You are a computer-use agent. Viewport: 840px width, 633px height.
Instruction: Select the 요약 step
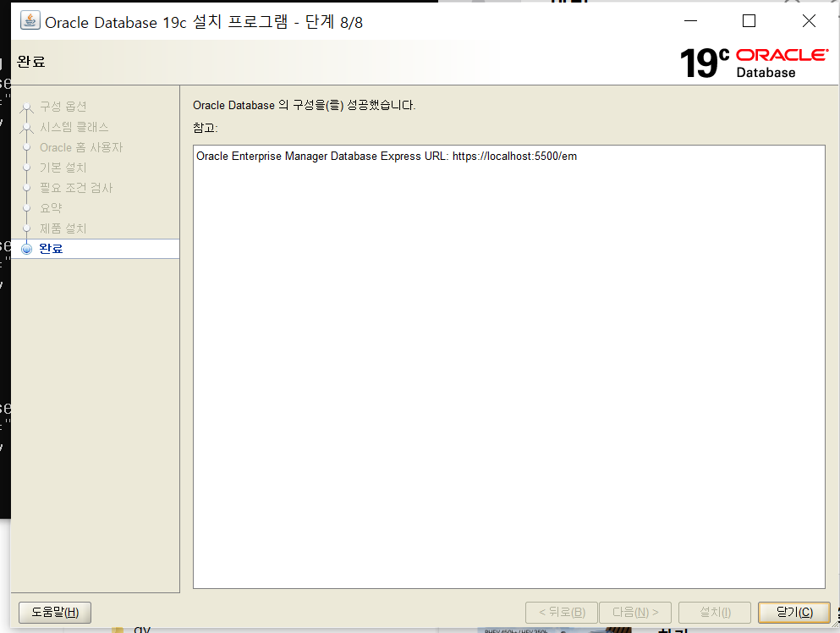51,208
